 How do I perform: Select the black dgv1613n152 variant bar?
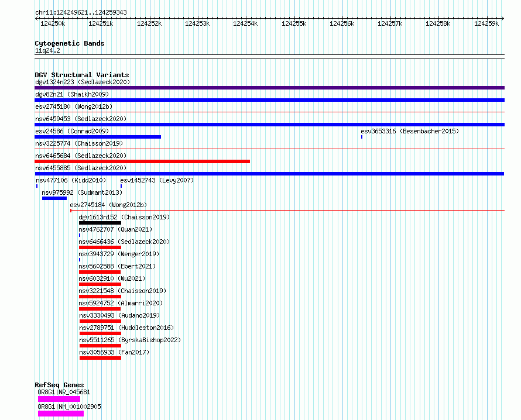coord(100,223)
